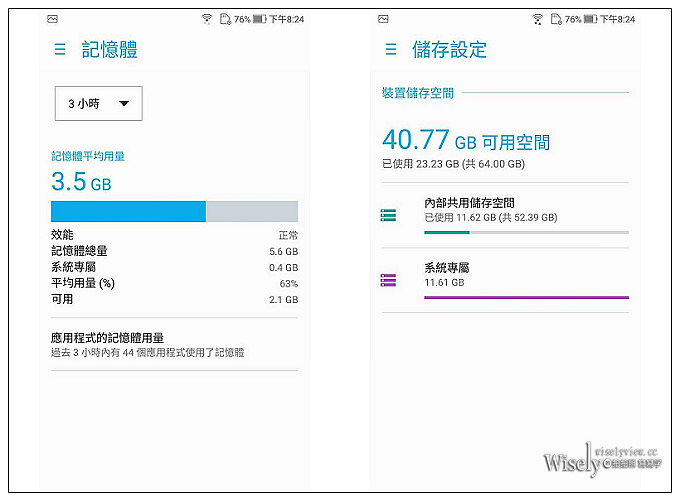
Task: Tap the 儲存設定 screen title
Action: (x=449, y=49)
